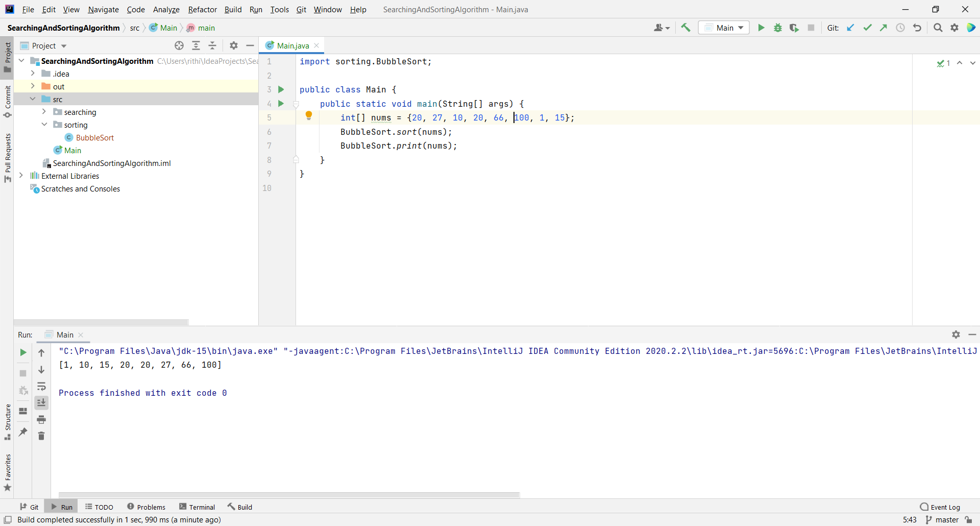Collapse all in Project panel

click(x=212, y=45)
